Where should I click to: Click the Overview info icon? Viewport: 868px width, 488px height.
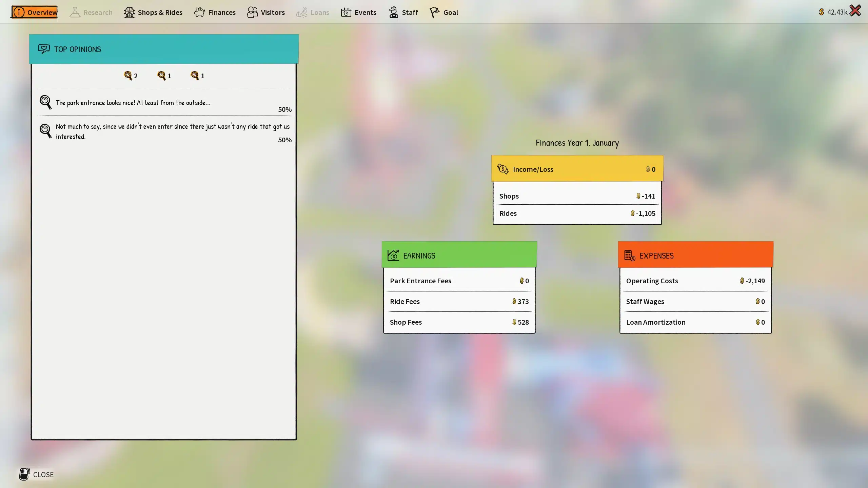pos(19,12)
